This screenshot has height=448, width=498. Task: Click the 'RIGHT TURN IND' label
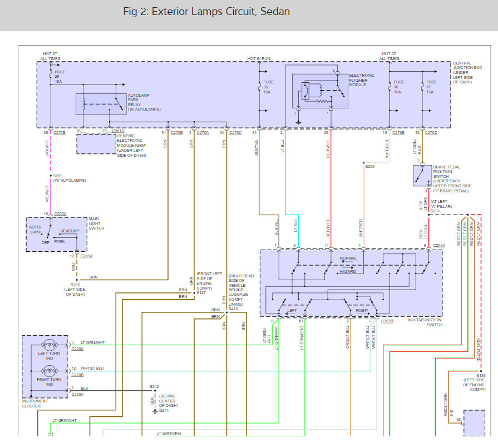pos(49,382)
